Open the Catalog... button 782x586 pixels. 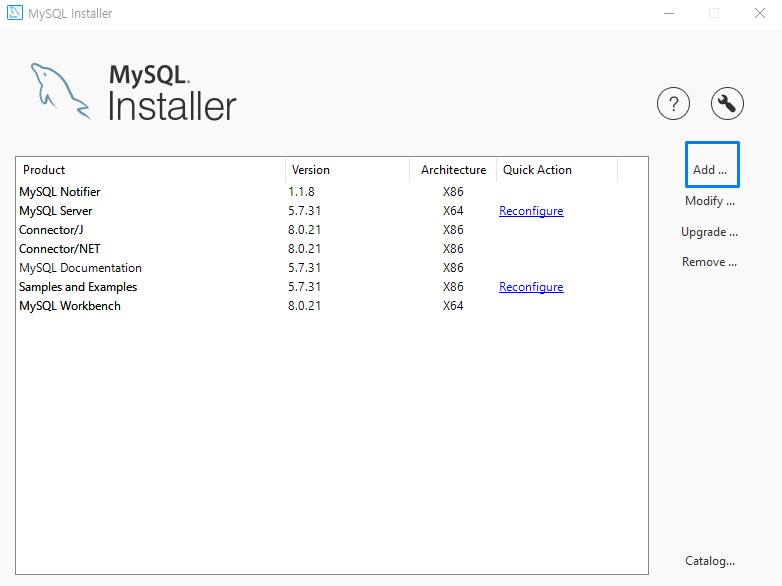click(710, 561)
